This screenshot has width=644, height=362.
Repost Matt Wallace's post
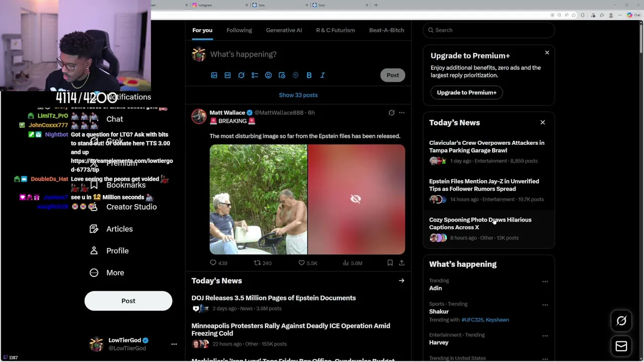(263, 263)
